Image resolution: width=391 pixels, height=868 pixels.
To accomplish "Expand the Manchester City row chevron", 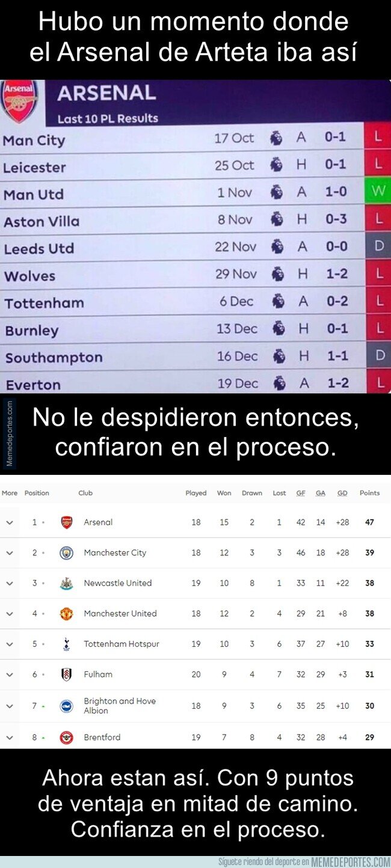I will tap(8, 552).
